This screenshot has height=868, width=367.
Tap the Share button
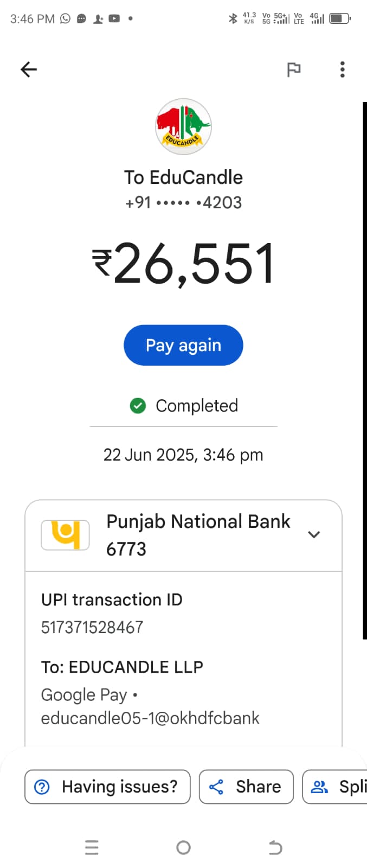(246, 787)
